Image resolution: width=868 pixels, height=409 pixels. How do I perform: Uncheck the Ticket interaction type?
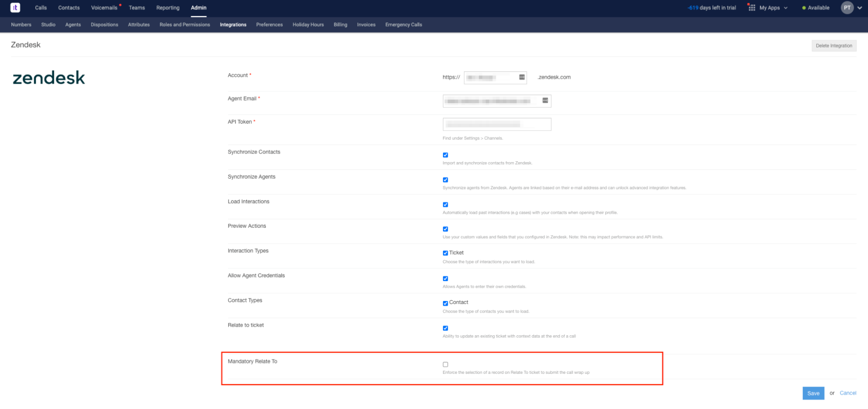[445, 253]
